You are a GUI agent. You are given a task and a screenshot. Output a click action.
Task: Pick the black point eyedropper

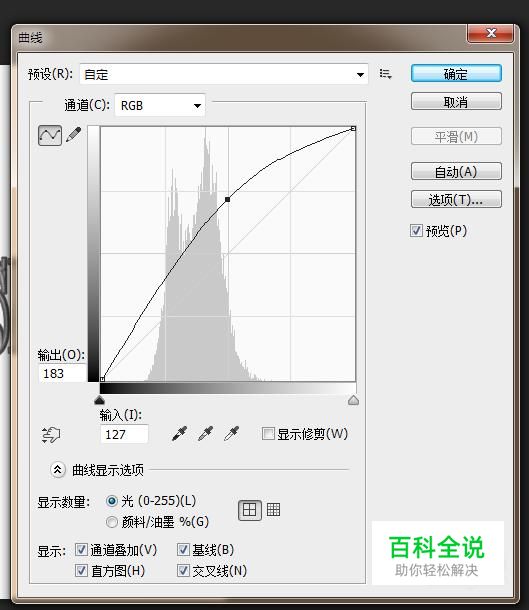[179, 433]
